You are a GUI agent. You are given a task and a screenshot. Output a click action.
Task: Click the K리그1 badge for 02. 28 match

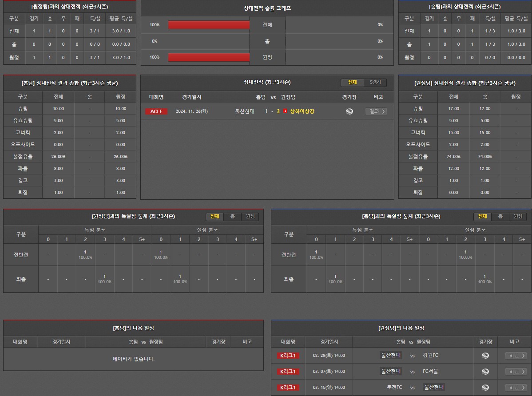pyautogui.click(x=288, y=356)
